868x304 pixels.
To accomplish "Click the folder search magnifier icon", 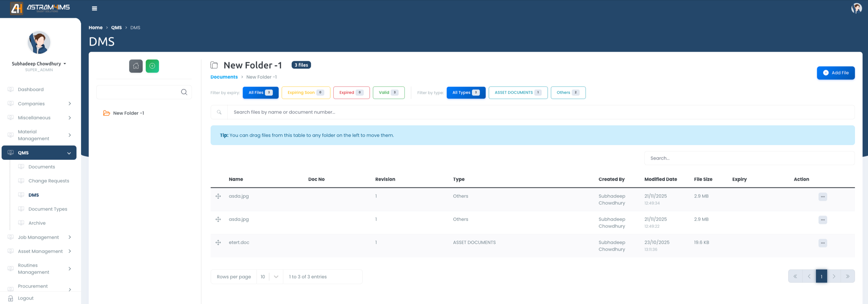I will point(184,92).
